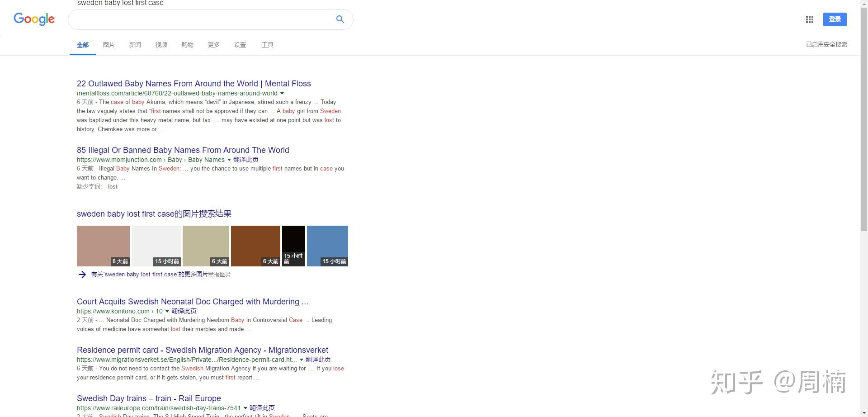Click inside the Google search input field
868x417 pixels.
coord(201,19)
